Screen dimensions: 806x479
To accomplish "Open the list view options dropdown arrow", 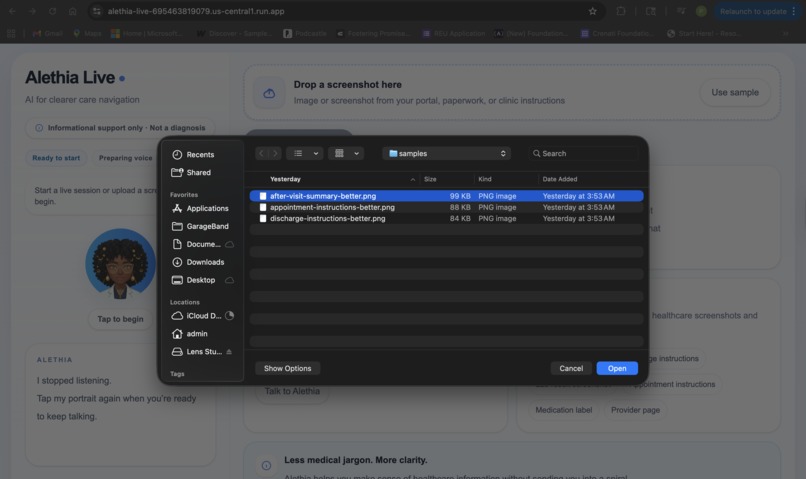I will click(316, 153).
